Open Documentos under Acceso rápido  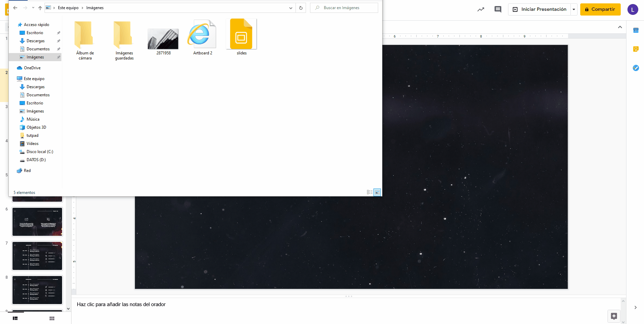[x=38, y=49]
